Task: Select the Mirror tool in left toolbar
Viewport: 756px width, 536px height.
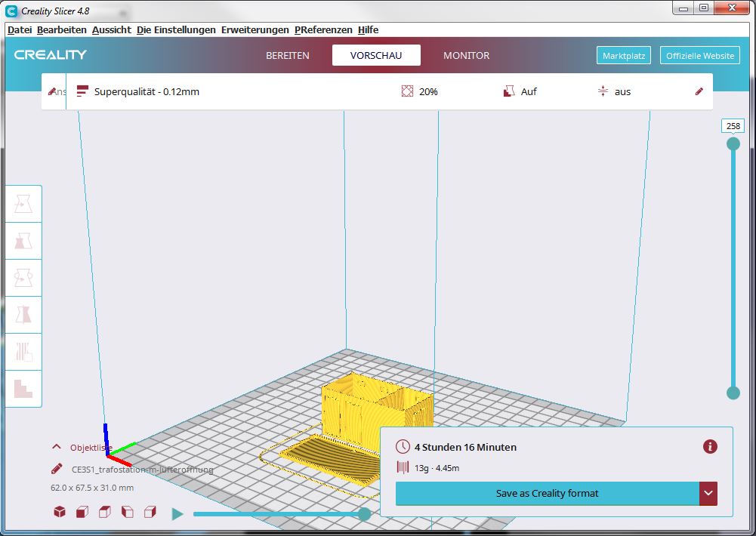Action: coord(23,315)
